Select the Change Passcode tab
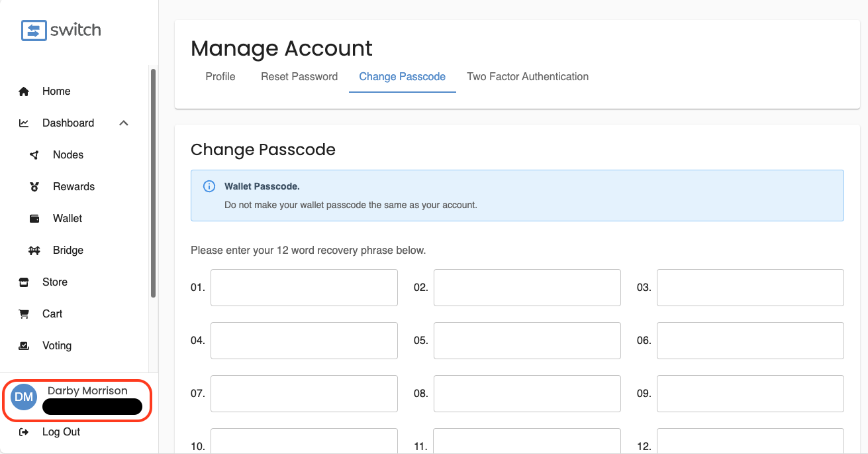The width and height of the screenshot is (868, 454). pos(403,77)
